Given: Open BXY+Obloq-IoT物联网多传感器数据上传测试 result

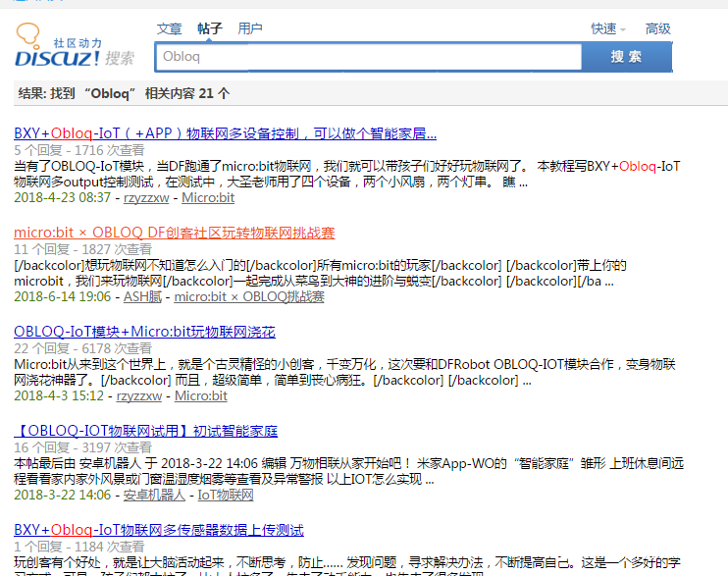Looking at the screenshot, I should click(x=159, y=530).
